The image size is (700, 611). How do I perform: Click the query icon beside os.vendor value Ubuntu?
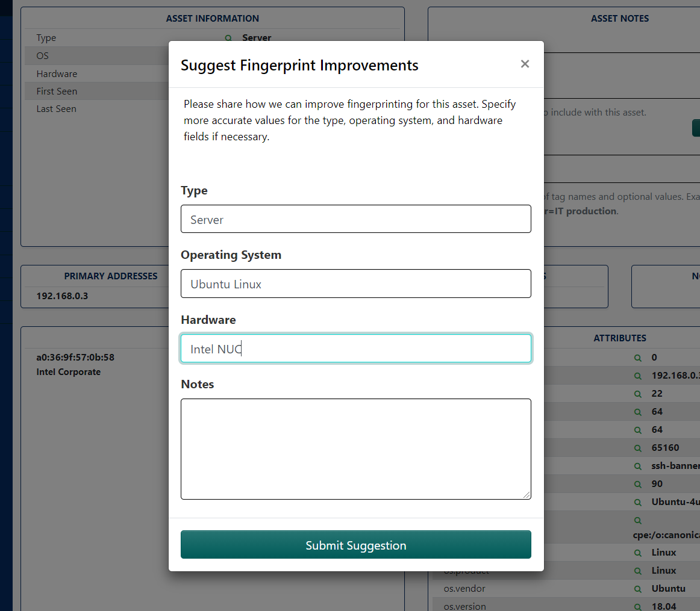click(638, 588)
